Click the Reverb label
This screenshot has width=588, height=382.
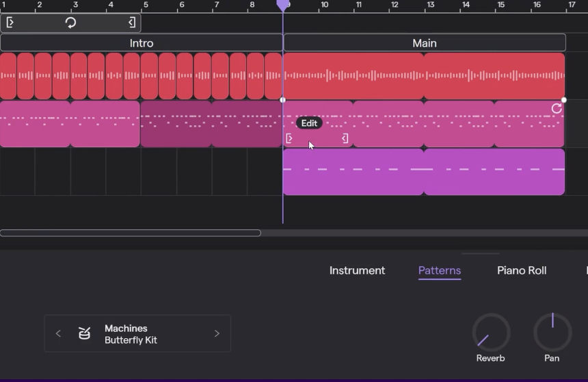(x=490, y=358)
